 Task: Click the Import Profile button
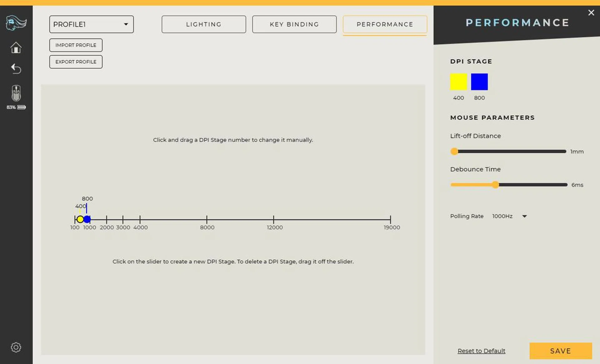[x=76, y=45]
